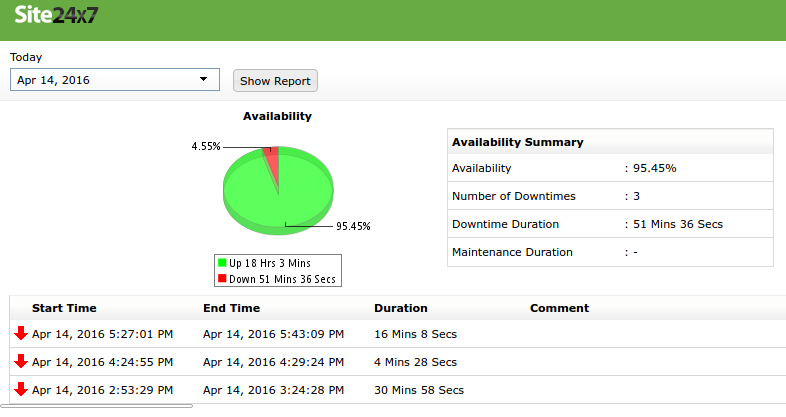Click the Availability Summary panel header

click(608, 142)
